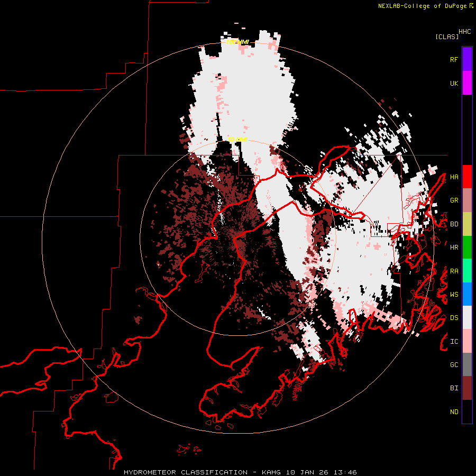
Task: Click the DS white legend swatch
Action: coord(467,317)
